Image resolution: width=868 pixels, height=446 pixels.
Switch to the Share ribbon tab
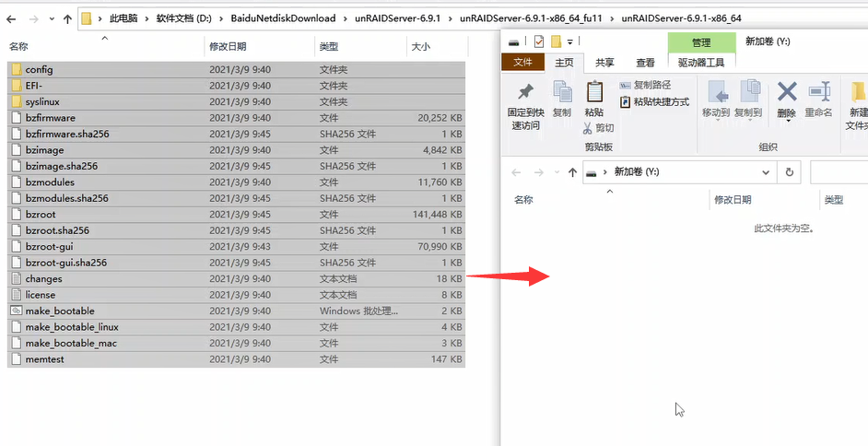(x=604, y=63)
